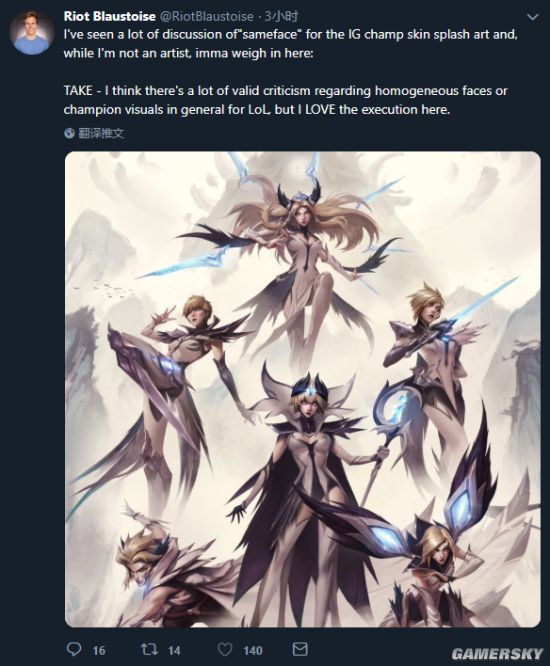Click the reply speech bubble icon

pos(74,649)
